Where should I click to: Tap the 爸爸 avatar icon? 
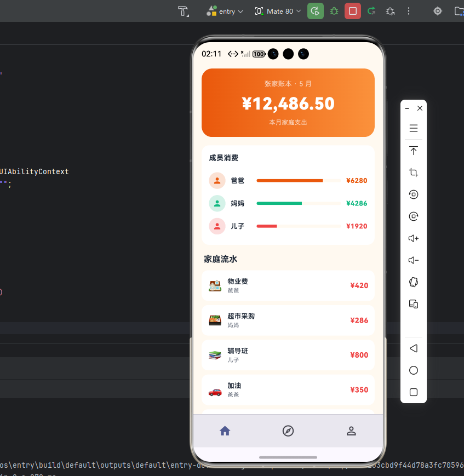[x=217, y=181]
